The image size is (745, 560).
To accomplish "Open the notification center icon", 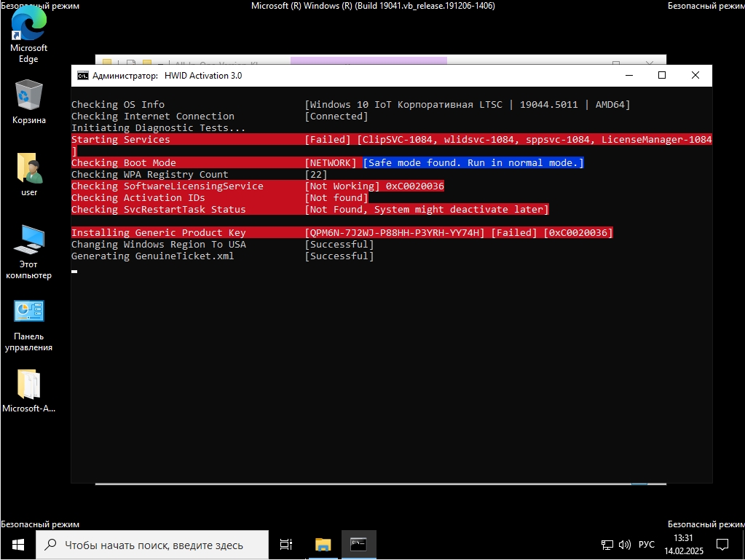I will pyautogui.click(x=722, y=545).
